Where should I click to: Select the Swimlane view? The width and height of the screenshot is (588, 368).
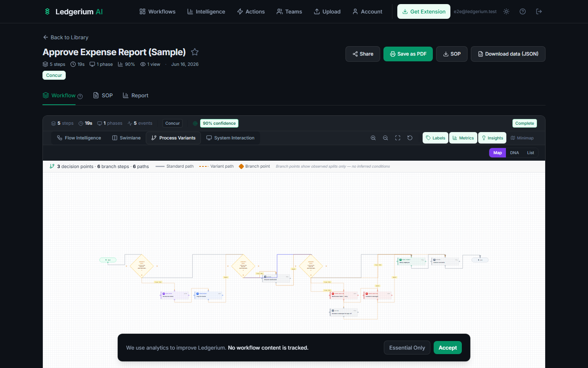pos(126,138)
